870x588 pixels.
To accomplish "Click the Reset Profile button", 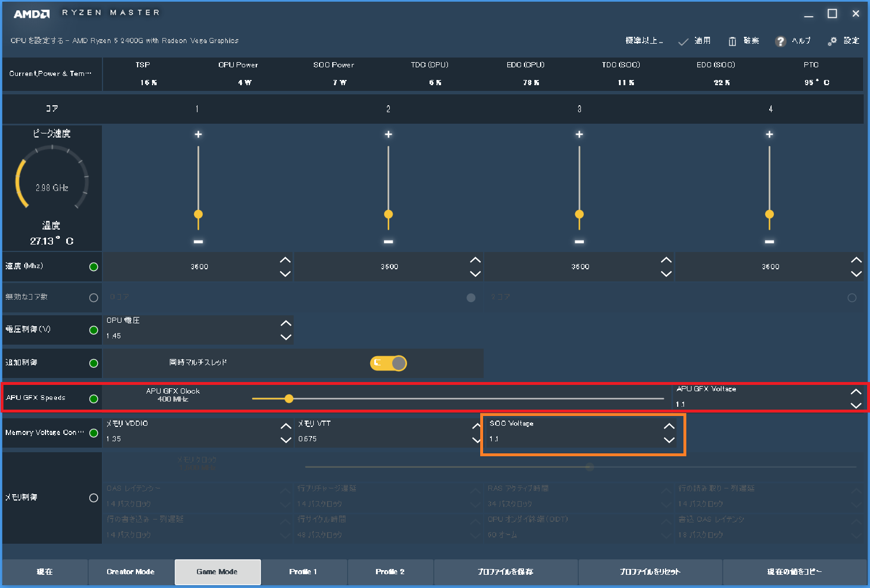I will click(x=650, y=572).
